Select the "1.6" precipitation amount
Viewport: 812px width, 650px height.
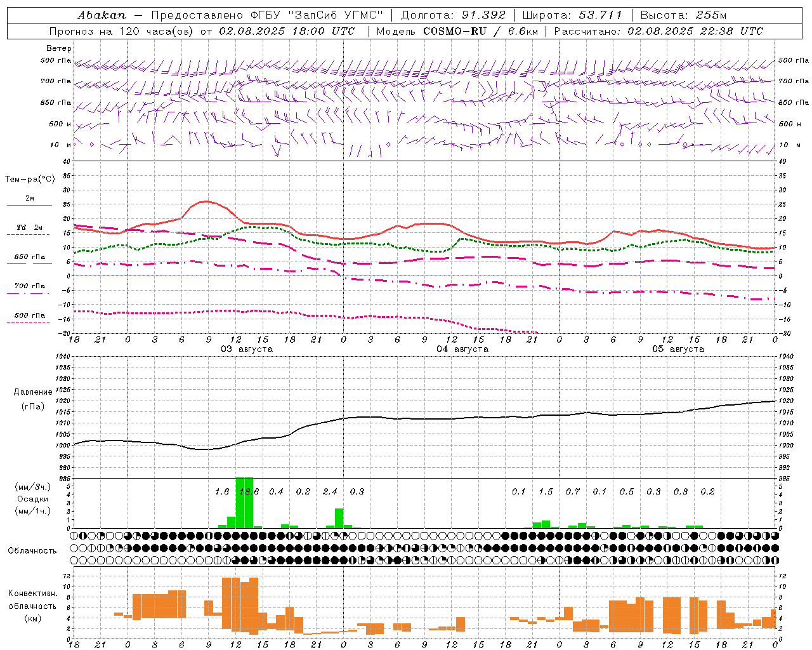pos(222,491)
